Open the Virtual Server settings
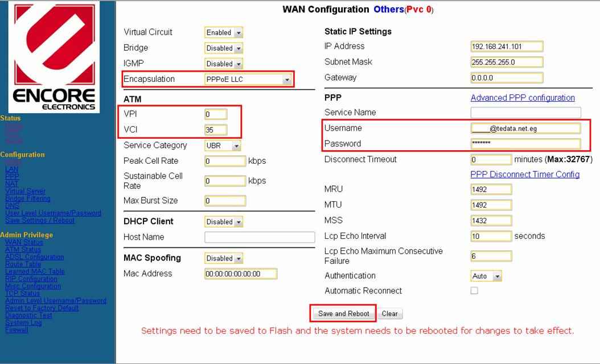The image size is (600, 364). point(25,191)
